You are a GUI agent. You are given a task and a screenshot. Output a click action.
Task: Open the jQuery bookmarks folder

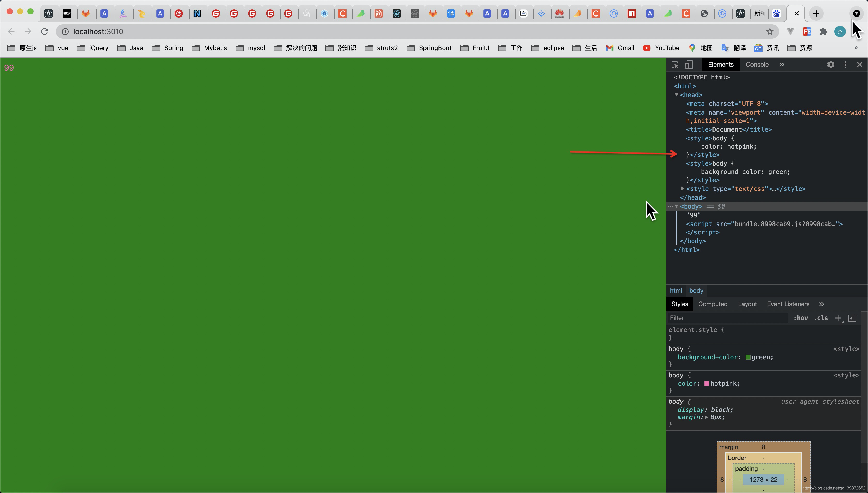(x=93, y=48)
